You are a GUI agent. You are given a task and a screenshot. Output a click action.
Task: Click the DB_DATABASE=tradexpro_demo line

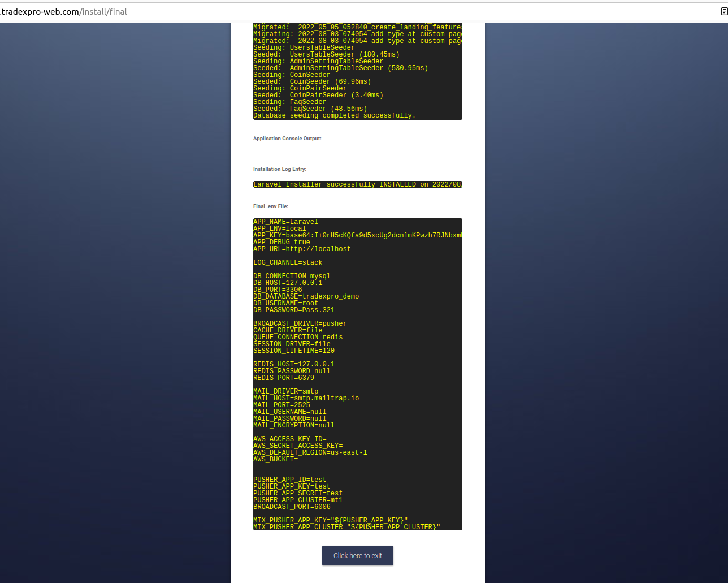306,296
